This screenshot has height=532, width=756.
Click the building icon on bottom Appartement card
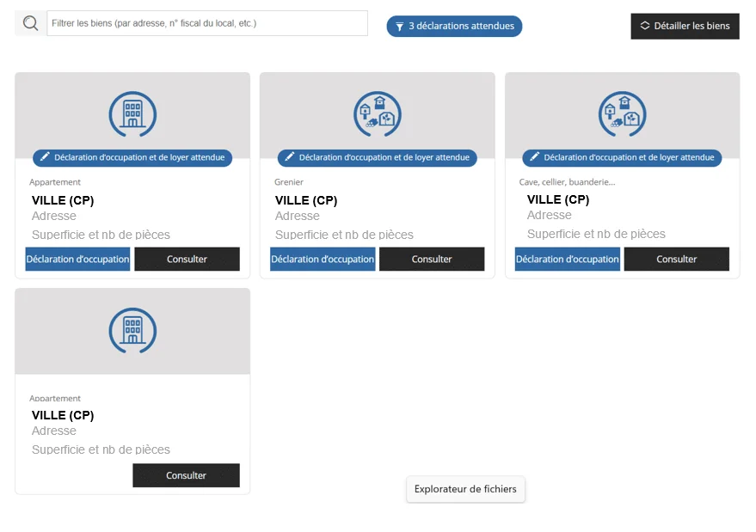(x=132, y=329)
